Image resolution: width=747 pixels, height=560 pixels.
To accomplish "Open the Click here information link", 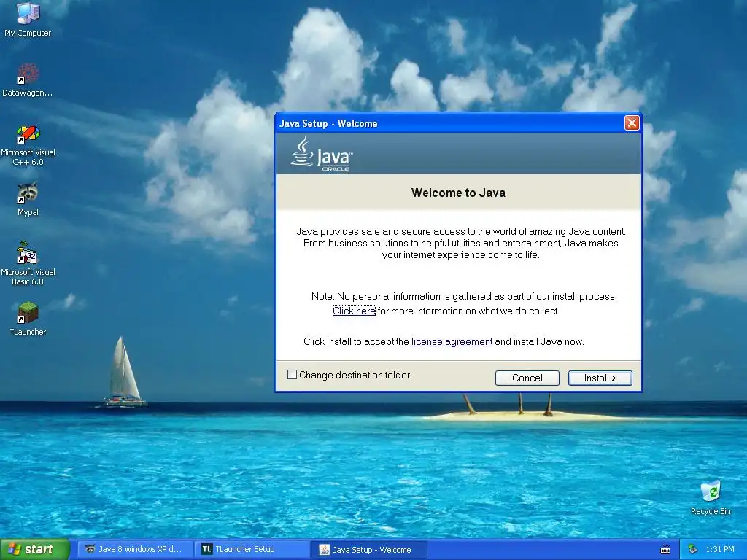I will tap(354, 311).
